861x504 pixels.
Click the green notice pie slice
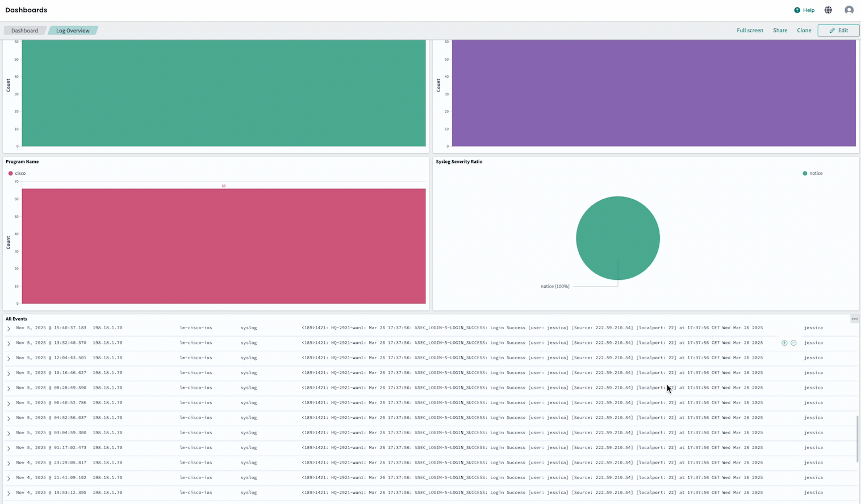(x=618, y=238)
